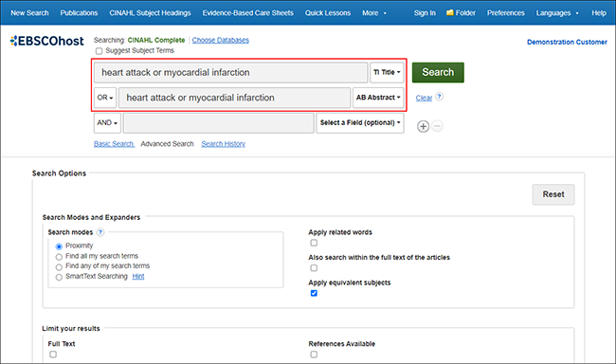The height and width of the screenshot is (364, 616).
Task: Click Choose Databases link
Action: 221,40
